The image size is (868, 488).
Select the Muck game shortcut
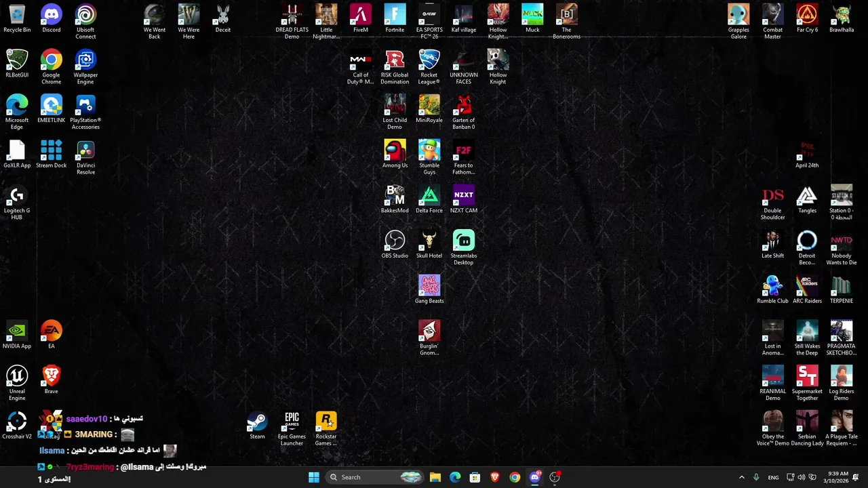532,19
